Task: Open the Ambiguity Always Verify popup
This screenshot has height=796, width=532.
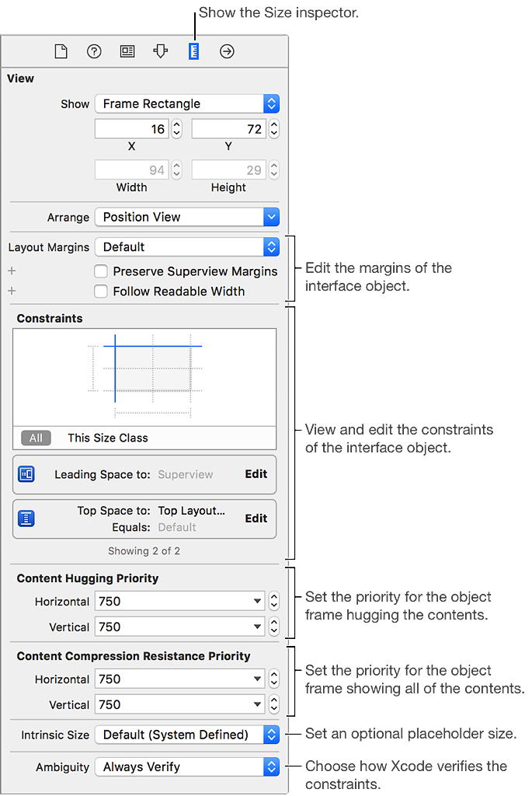Action: click(187, 766)
